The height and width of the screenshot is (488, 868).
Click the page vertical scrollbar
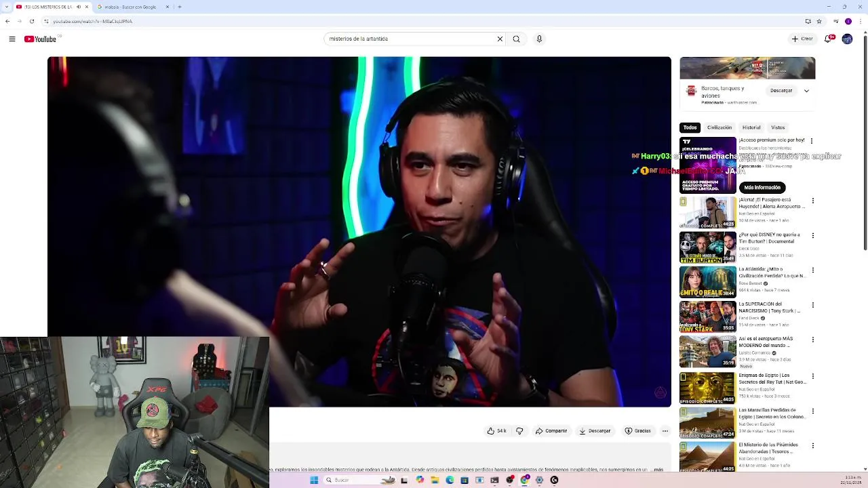click(865, 142)
